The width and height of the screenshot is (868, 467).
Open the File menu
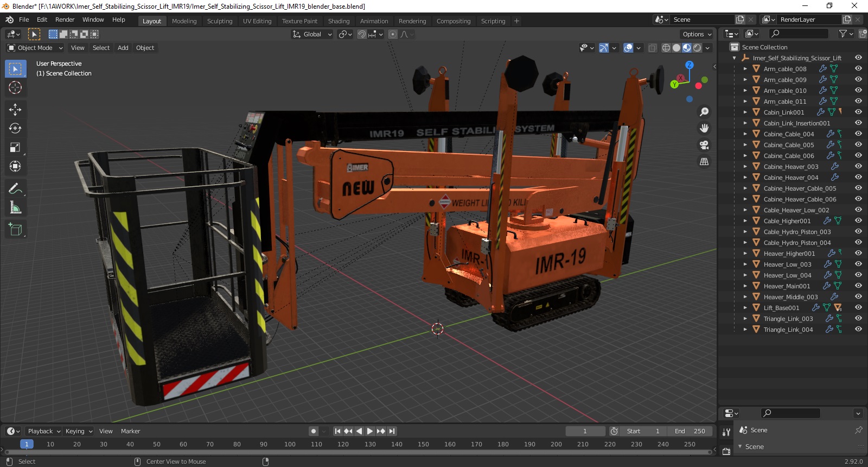click(x=24, y=20)
